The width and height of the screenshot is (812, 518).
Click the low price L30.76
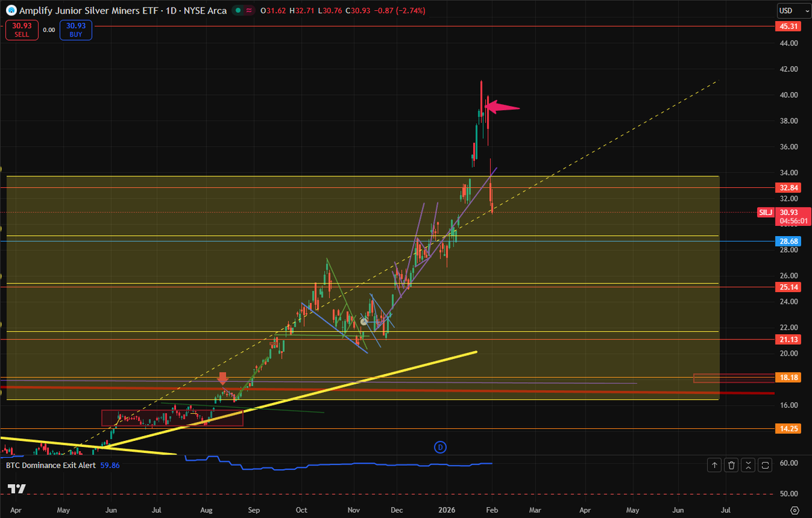pos(330,11)
